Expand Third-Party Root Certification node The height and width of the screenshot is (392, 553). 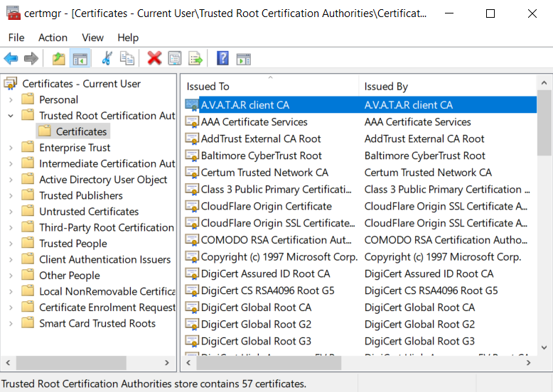11,227
